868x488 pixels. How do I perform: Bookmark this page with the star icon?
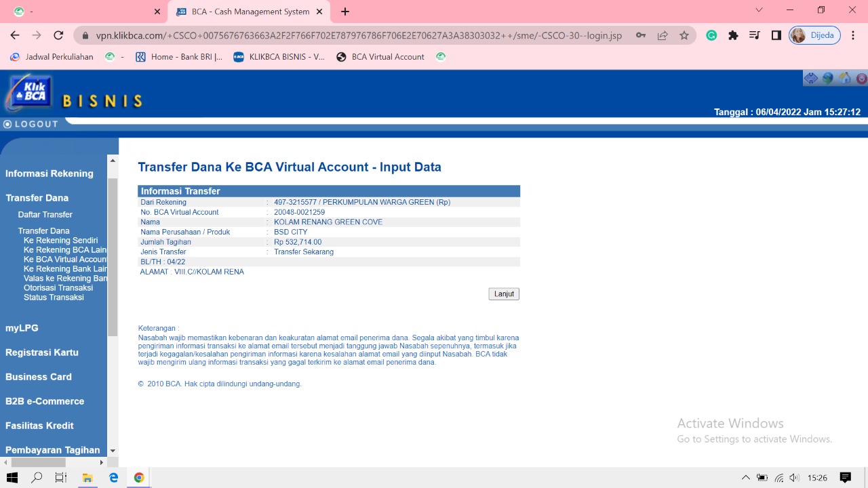click(684, 35)
